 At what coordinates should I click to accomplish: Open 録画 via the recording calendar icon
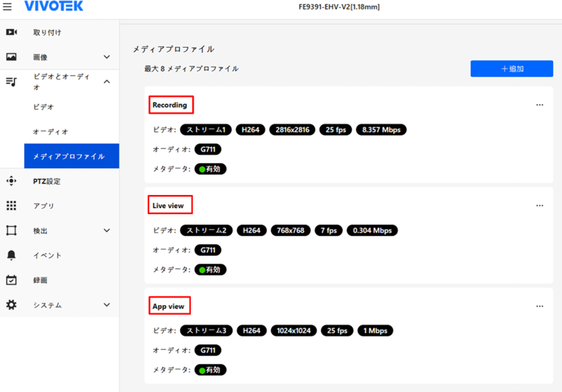pyautogui.click(x=11, y=280)
